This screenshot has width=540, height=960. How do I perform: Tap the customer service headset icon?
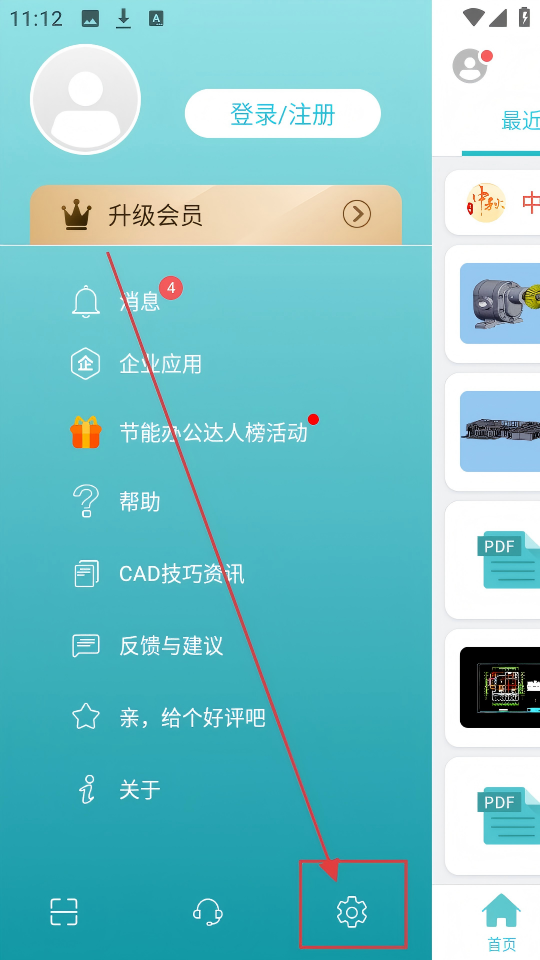208,912
